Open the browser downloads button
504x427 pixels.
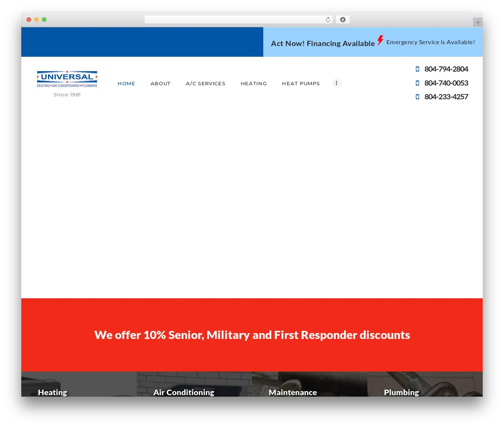[343, 20]
